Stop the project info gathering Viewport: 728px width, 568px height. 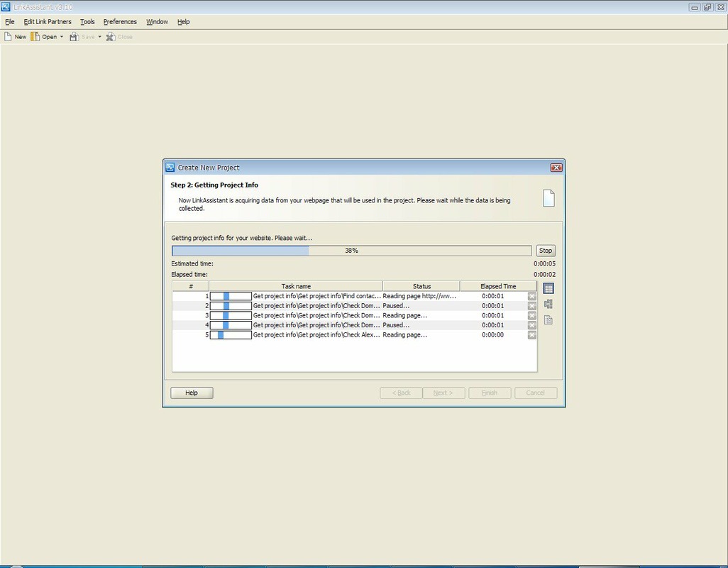546,251
